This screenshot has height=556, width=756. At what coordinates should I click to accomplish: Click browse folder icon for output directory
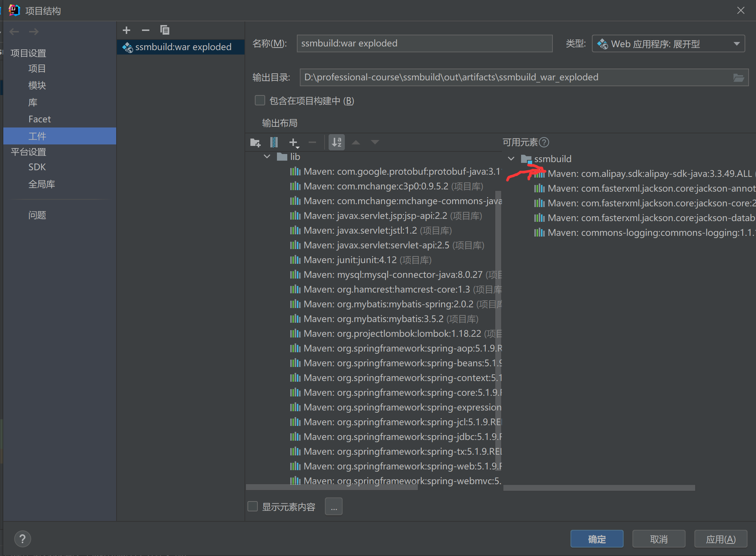738,78
